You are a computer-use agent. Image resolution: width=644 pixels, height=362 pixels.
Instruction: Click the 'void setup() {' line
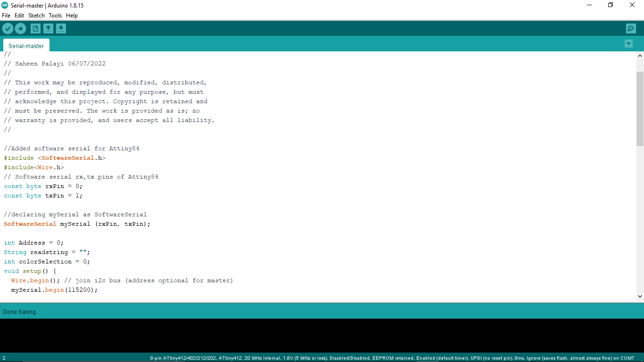pos(30,271)
